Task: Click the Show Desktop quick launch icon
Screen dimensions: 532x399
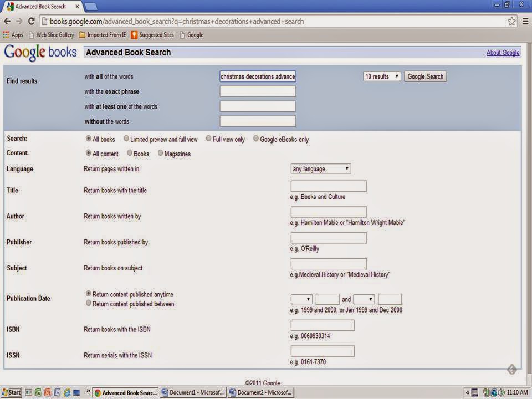Action: pyautogui.click(x=76, y=392)
